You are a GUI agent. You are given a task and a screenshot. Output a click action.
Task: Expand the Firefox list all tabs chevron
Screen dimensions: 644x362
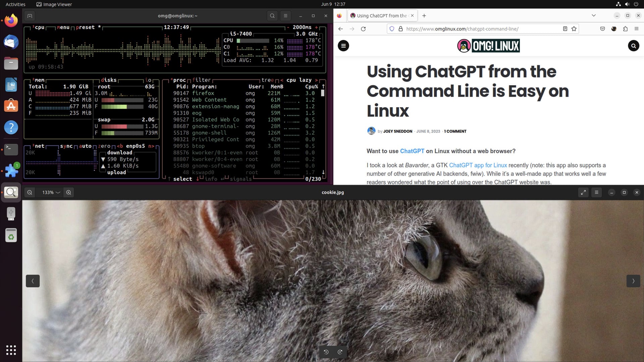(593, 15)
